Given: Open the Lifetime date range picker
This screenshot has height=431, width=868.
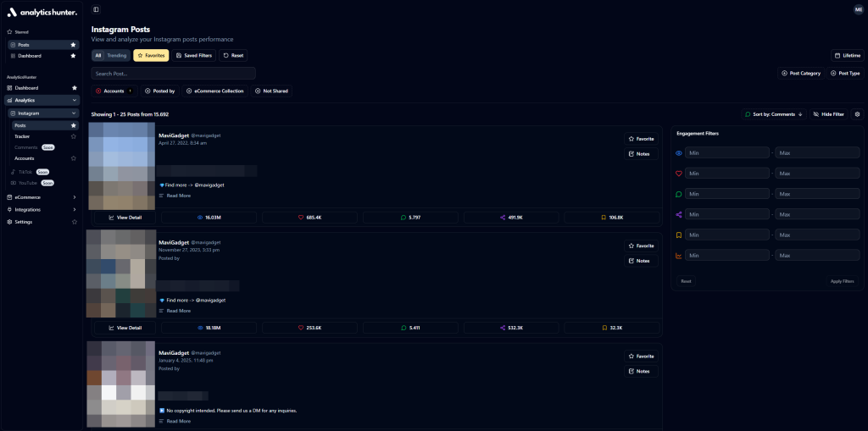Looking at the screenshot, I should tap(848, 55).
